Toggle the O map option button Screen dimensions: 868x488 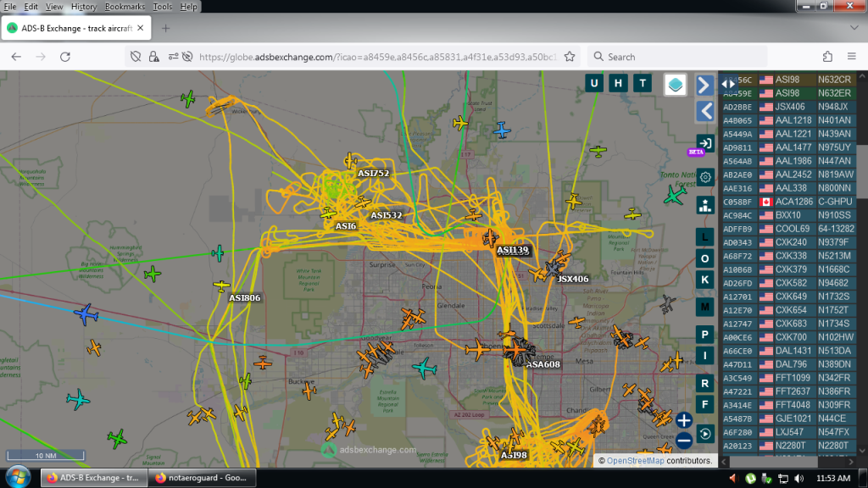coord(704,258)
